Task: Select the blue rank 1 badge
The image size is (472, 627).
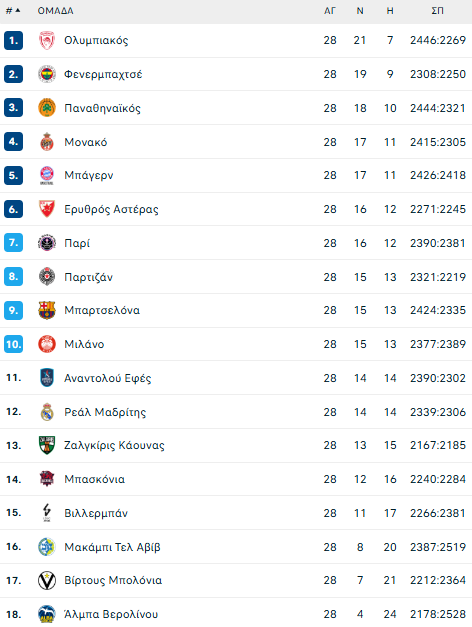Action: click(13, 40)
